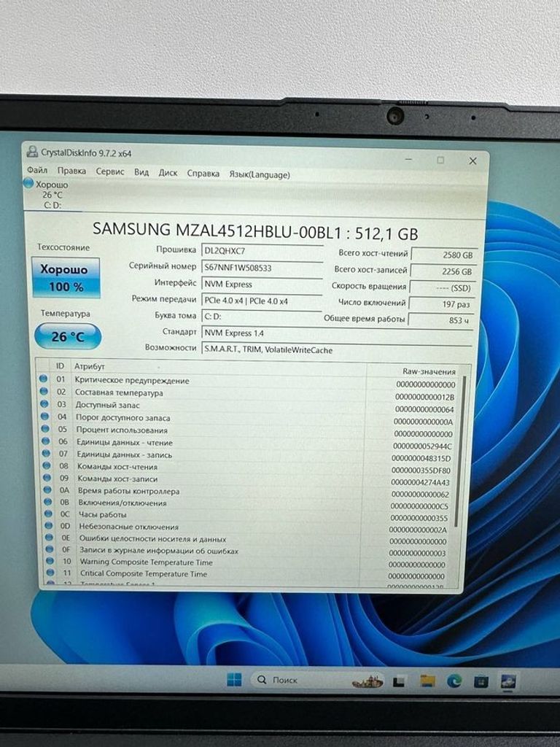Click raw value 00000004274A43
Viewport: 560px width, 747px height.
[420, 482]
